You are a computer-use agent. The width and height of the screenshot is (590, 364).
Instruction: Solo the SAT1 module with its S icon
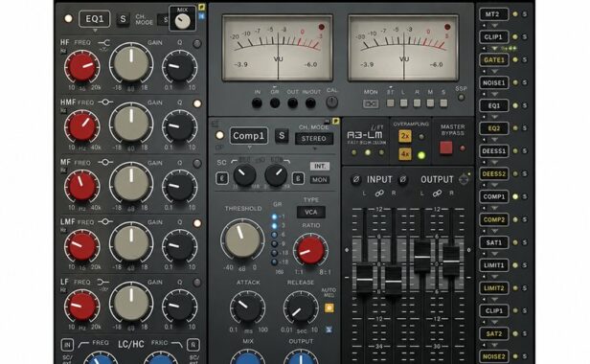pyautogui.click(x=525, y=242)
